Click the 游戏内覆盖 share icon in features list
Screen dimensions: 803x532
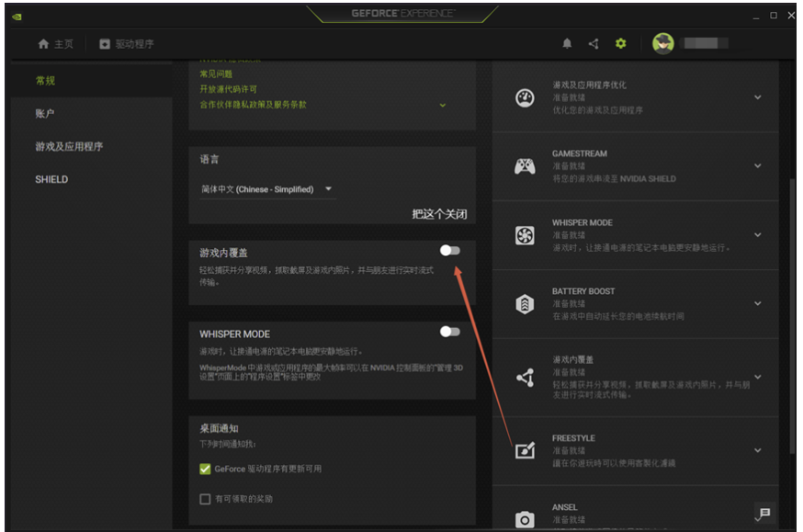coord(526,378)
